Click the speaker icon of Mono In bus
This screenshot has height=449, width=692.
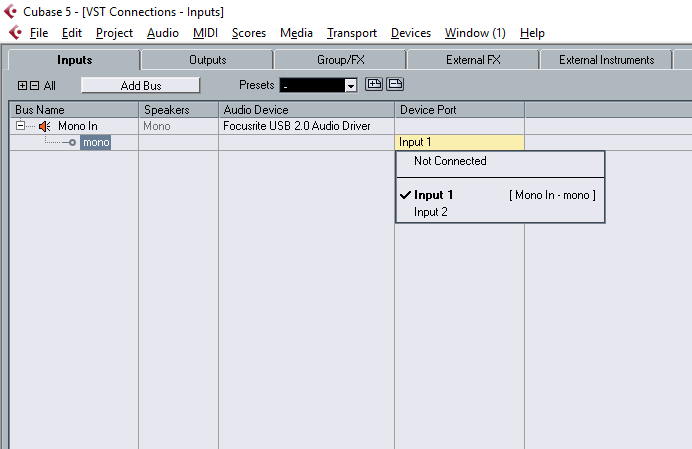45,126
